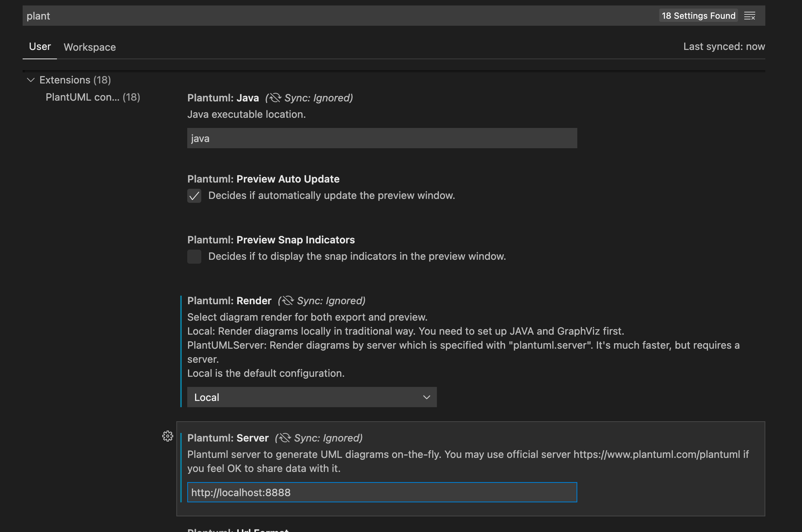
Task: Click Sync: Ignored label next to Plantuml: Java
Action: 318,98
